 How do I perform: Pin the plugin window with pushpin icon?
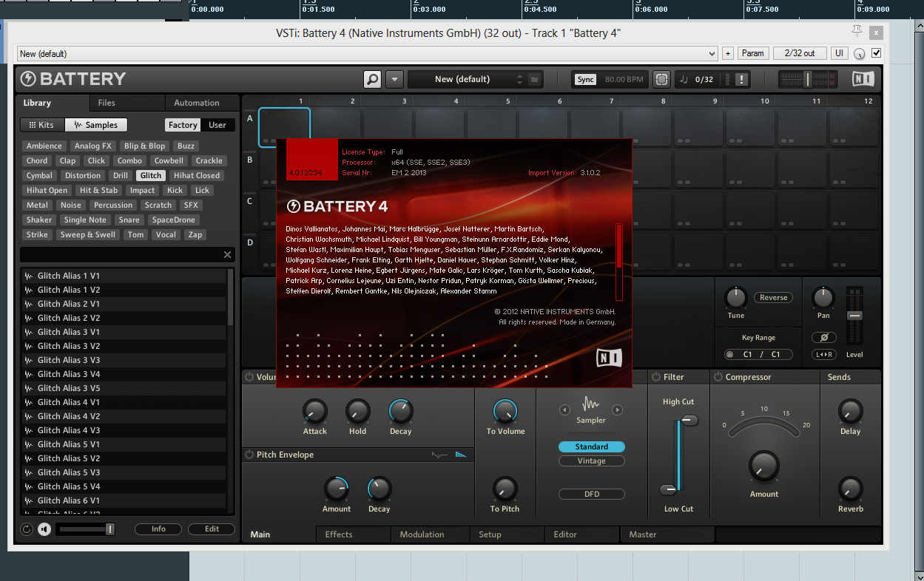pyautogui.click(x=857, y=31)
